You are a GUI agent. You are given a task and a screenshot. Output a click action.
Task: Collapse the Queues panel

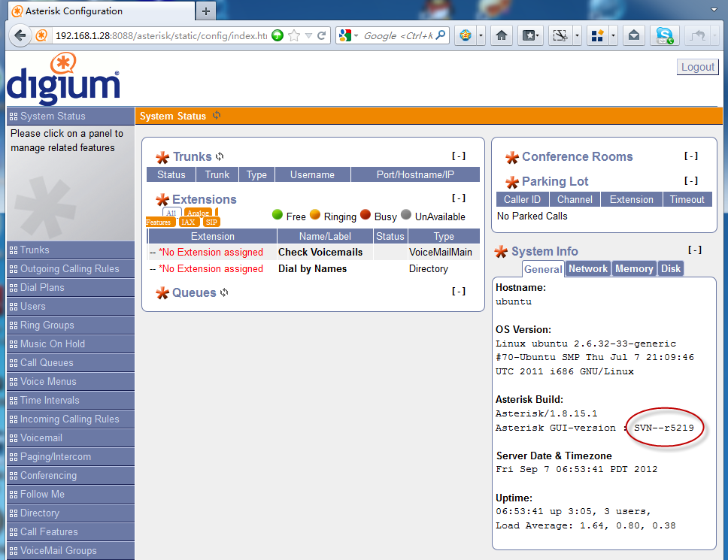(x=459, y=292)
